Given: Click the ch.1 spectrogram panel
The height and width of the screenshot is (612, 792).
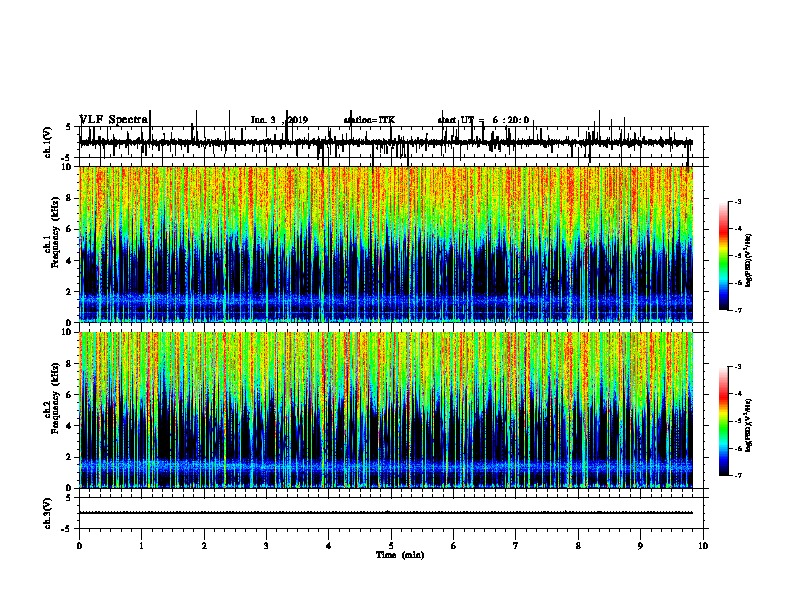Looking at the screenshot, I should (386, 244).
